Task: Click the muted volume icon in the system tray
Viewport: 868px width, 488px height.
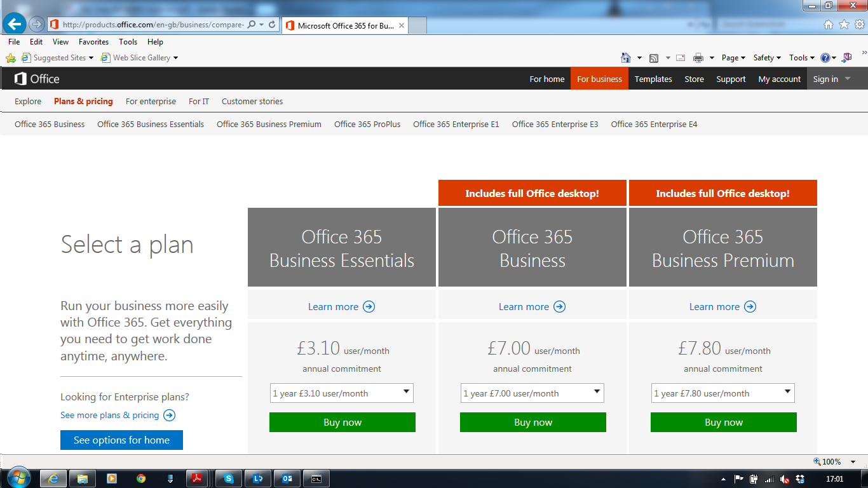Action: (x=785, y=479)
